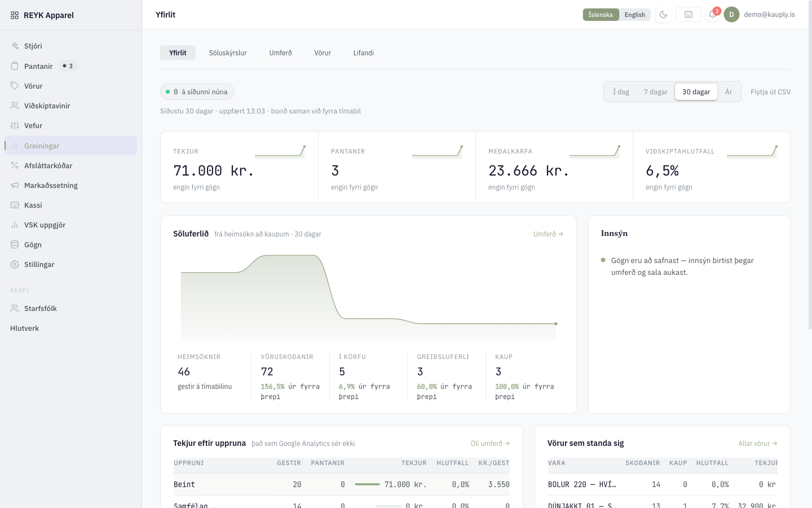Select the 30 dagar time range
Viewport: 812px width, 508px height.
[696, 91]
